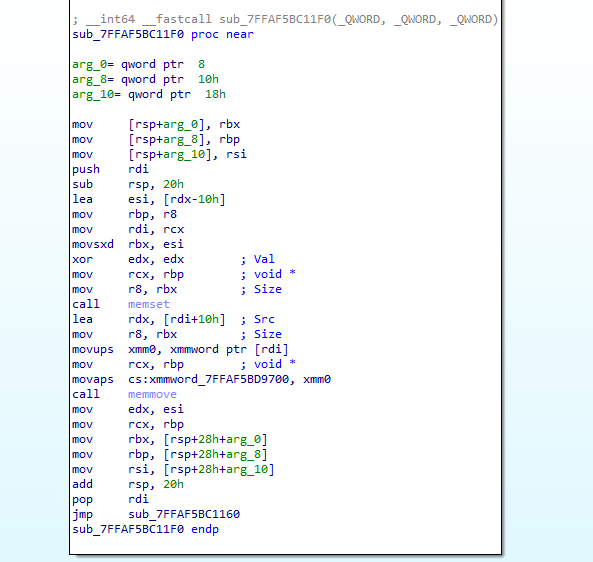Click the '; Src' comment
The width and height of the screenshot is (593, 562).
(x=258, y=319)
